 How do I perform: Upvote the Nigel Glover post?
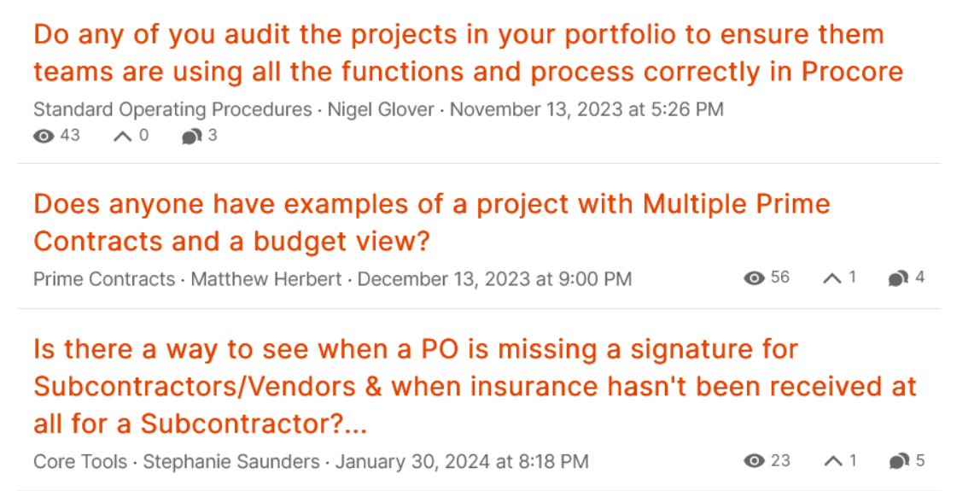tap(122, 136)
